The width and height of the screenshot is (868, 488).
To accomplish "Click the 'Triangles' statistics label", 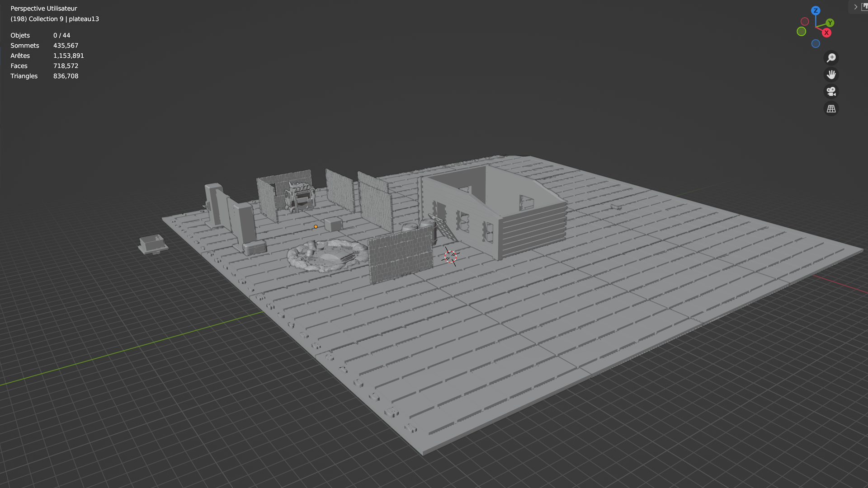I will point(24,76).
